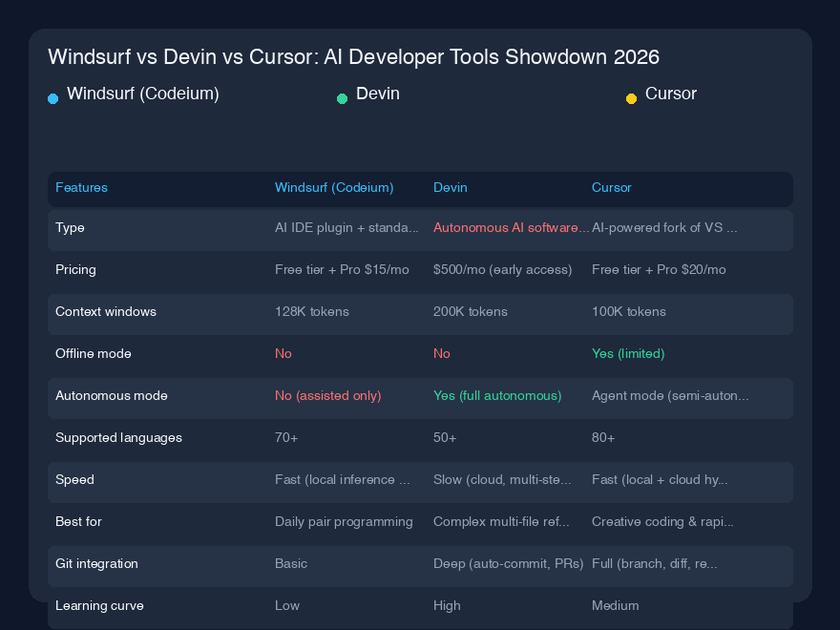The width and height of the screenshot is (840, 630).
Task: Click 'Full (branch, diff, re...' cell
Action: 654,563
